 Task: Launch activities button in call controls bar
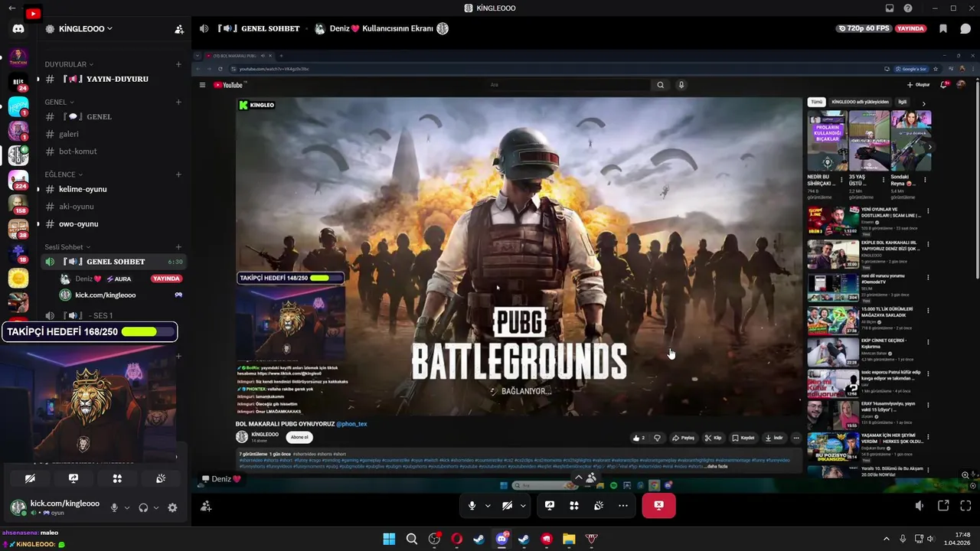574,506
